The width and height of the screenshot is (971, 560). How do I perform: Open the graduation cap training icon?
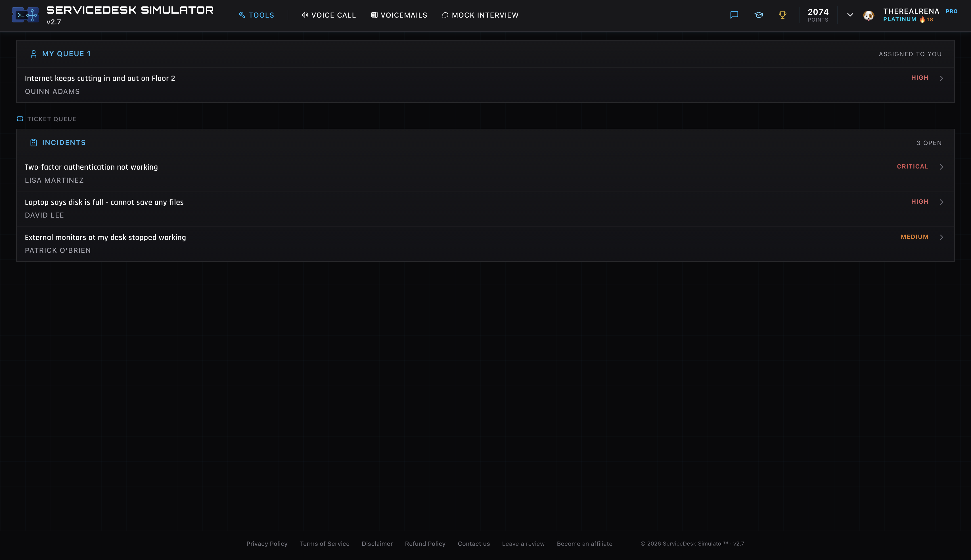point(758,15)
